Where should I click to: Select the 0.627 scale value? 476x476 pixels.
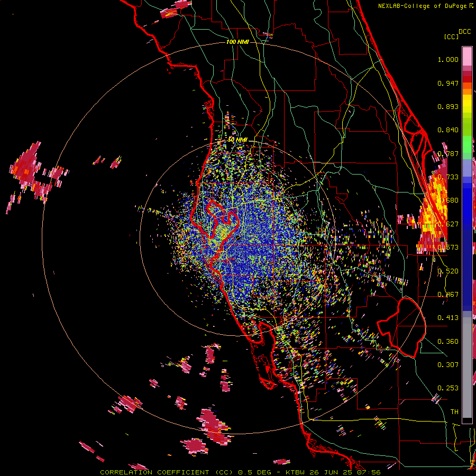coord(448,224)
